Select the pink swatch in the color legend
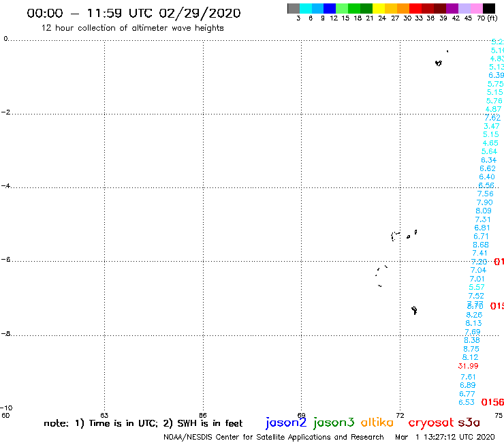504x443 pixels. (x=476, y=8)
